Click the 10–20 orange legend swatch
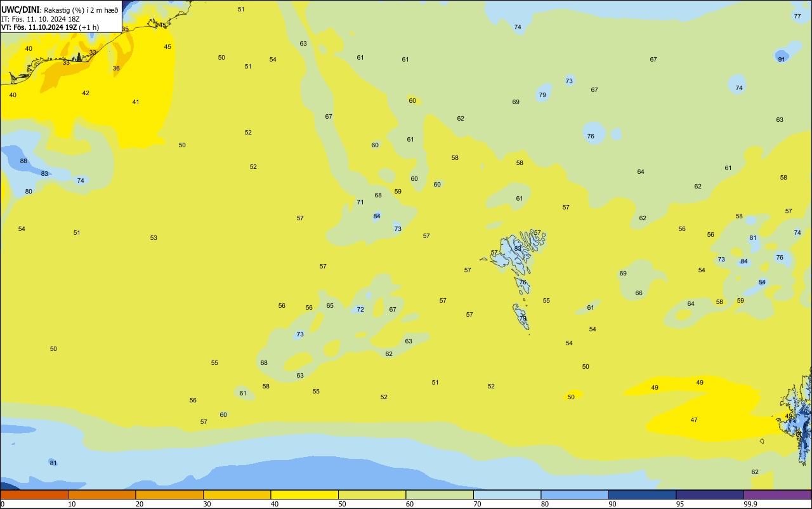 pyautogui.click(x=101, y=494)
